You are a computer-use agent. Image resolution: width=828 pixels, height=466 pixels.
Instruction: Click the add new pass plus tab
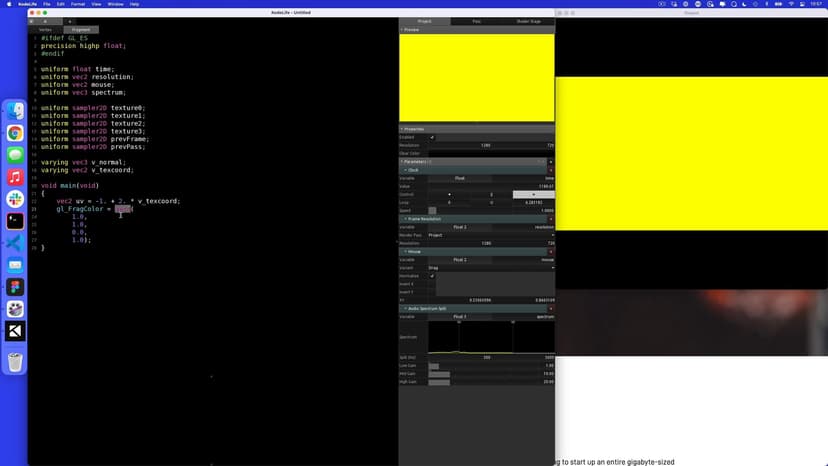click(69, 21)
